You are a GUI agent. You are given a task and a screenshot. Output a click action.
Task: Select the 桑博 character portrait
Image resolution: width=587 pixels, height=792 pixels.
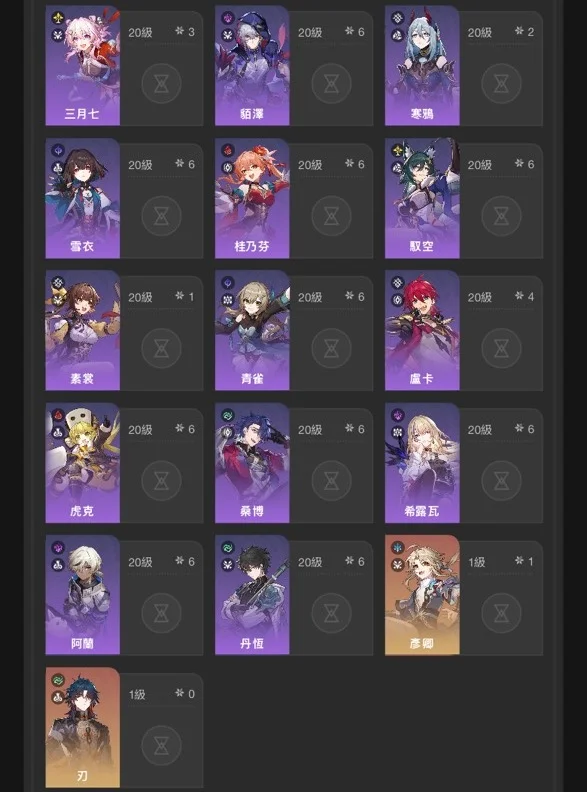(253, 463)
